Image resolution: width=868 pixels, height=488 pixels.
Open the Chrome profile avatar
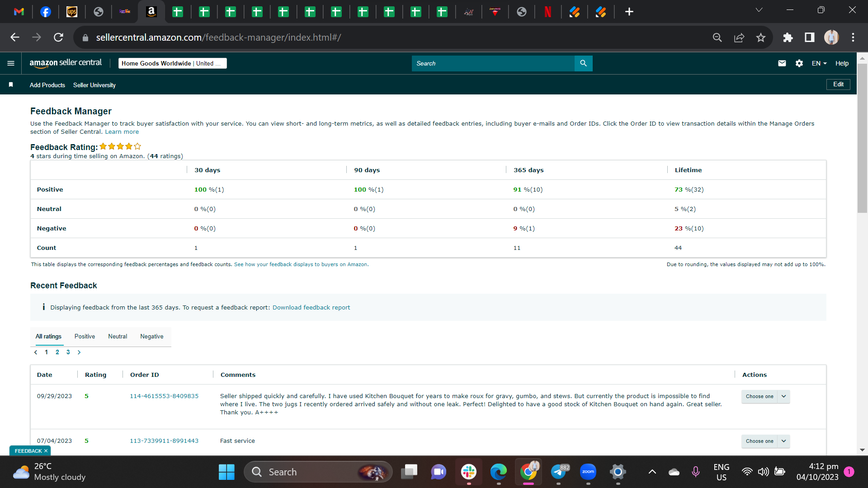pos(831,38)
